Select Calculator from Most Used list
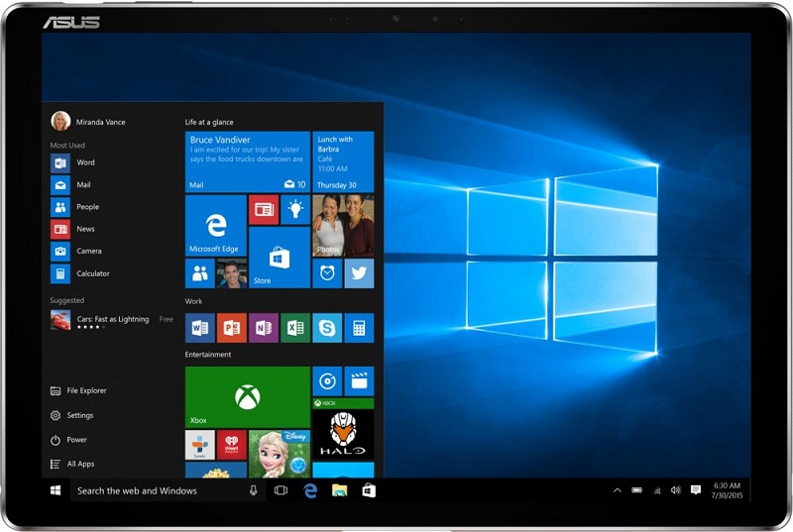This screenshot has width=793, height=532. pos(91,273)
